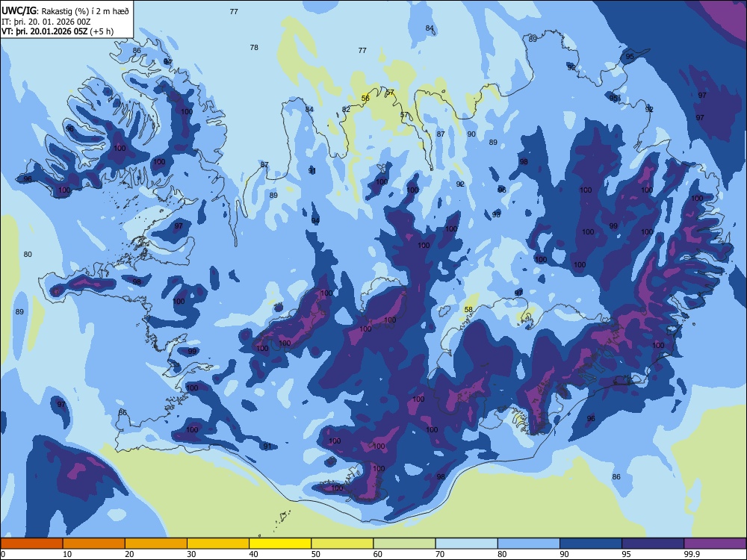
Task: Click the title 'UWC/IG: Rakastig (%) í 2 m hæð'
Action: [x=65, y=10]
